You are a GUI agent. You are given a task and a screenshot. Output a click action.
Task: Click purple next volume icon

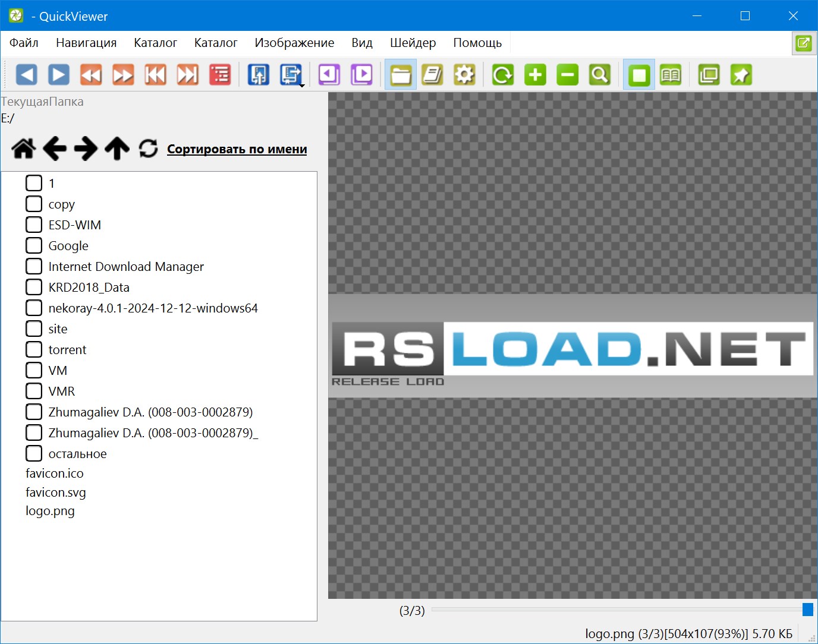coord(361,75)
